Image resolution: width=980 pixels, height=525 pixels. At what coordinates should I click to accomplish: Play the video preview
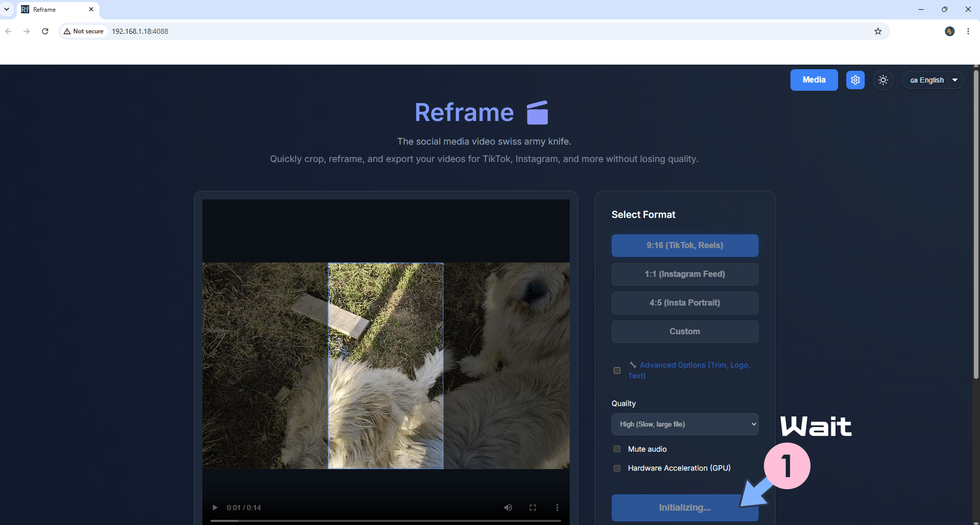click(215, 508)
